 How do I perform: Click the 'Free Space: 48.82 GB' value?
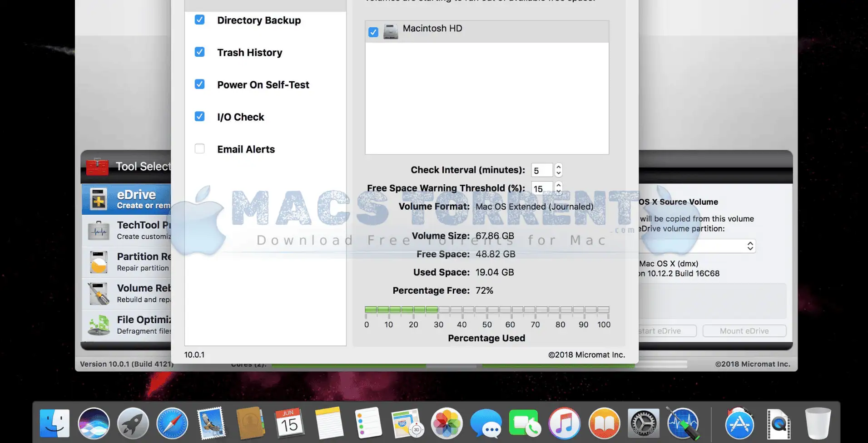(x=495, y=254)
